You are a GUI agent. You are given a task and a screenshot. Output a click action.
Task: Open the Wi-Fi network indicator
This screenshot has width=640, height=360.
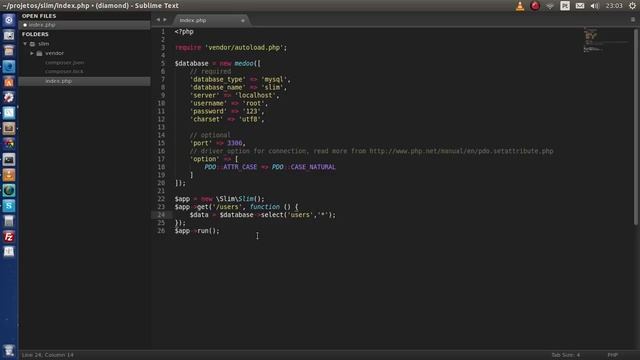click(x=550, y=6)
